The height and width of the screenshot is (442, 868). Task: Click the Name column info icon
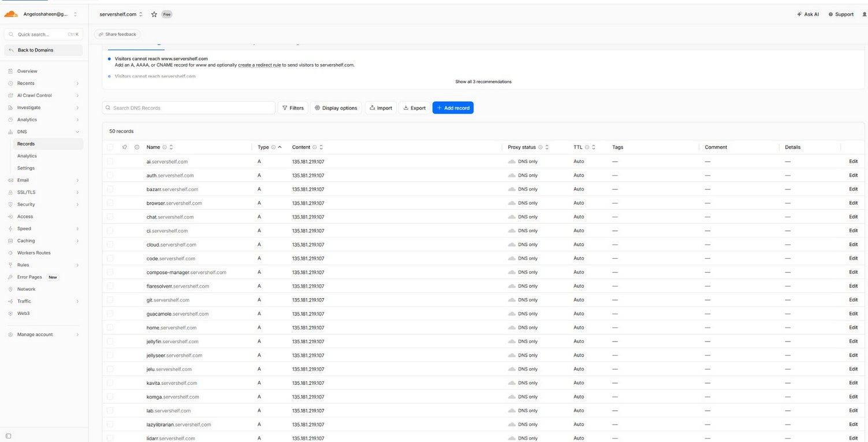click(165, 147)
